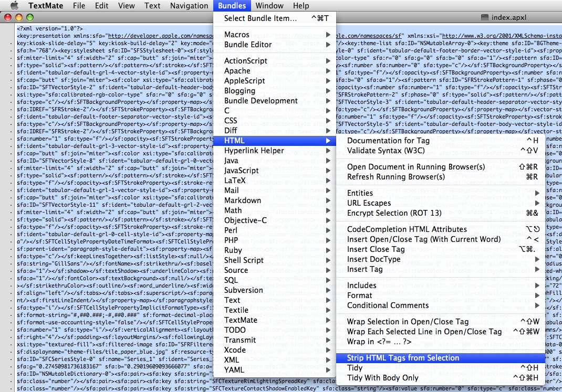Open the Text bundle submenu
This screenshot has width=562, height=392.
pyautogui.click(x=275, y=300)
